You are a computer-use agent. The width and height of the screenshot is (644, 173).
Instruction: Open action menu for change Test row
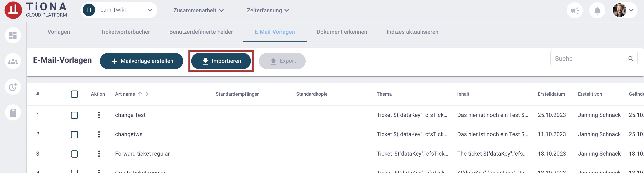pyautogui.click(x=99, y=115)
